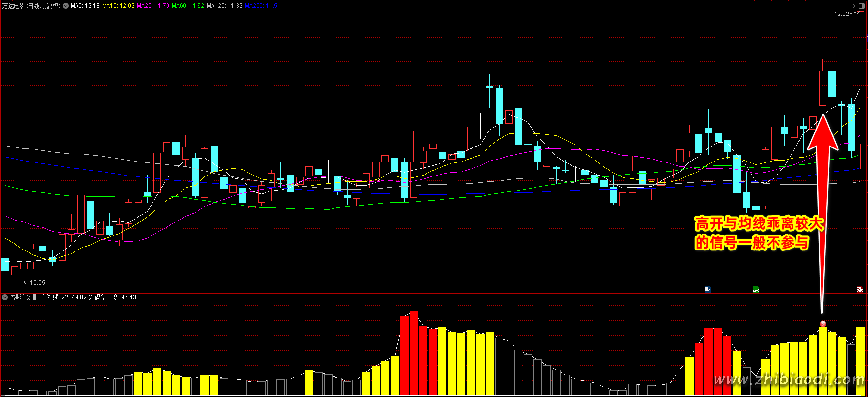Select the MA120 legend label

(224, 6)
